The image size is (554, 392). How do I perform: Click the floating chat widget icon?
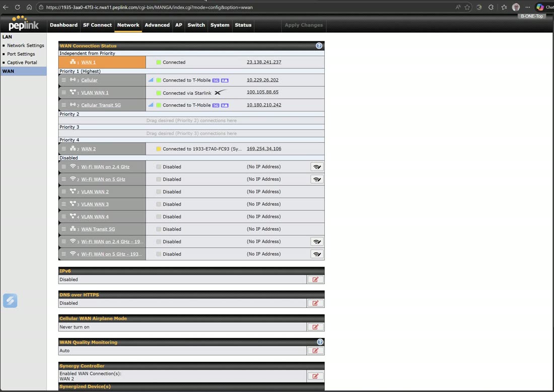coord(10,300)
